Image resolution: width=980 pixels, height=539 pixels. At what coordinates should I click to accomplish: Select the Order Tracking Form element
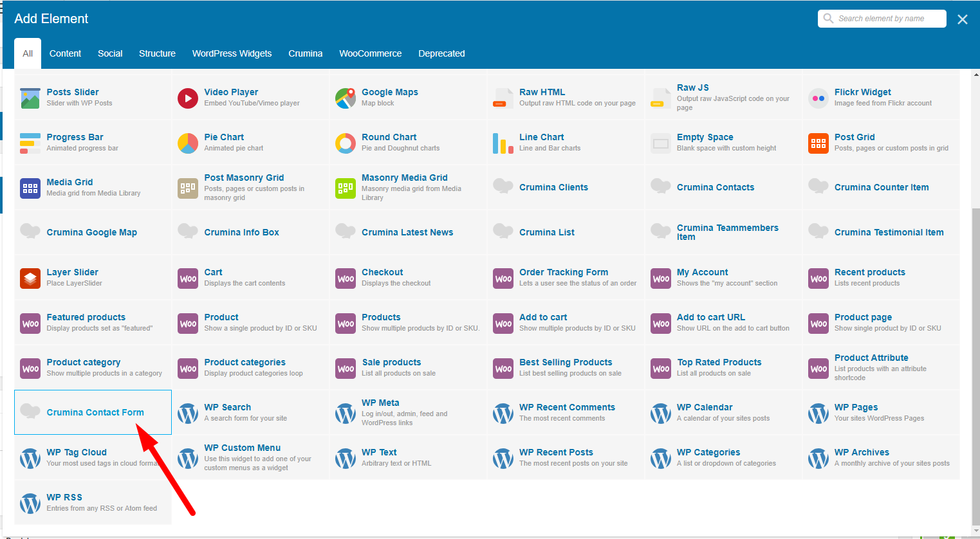tap(566, 277)
